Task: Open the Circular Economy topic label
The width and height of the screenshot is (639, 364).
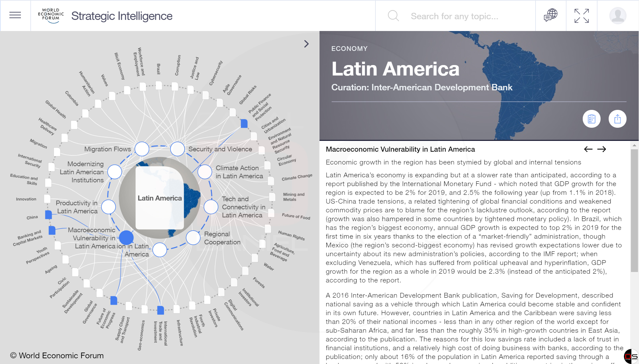Action: point(286,160)
